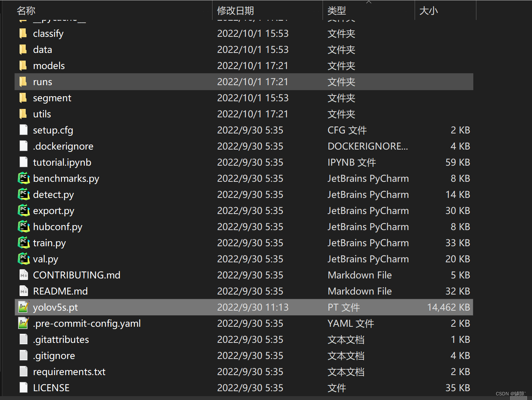Click PyCharm icon of benchmarks.py

pos(24,178)
